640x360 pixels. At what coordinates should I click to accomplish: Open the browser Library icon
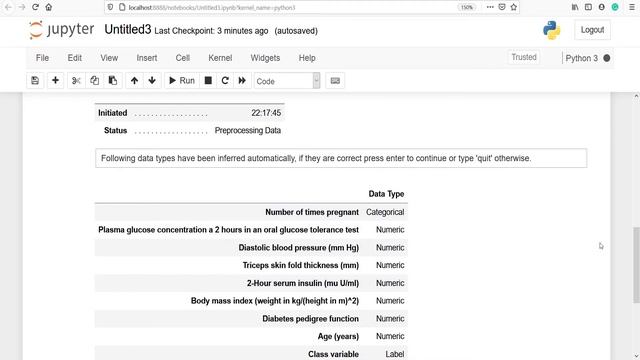coord(575,7)
